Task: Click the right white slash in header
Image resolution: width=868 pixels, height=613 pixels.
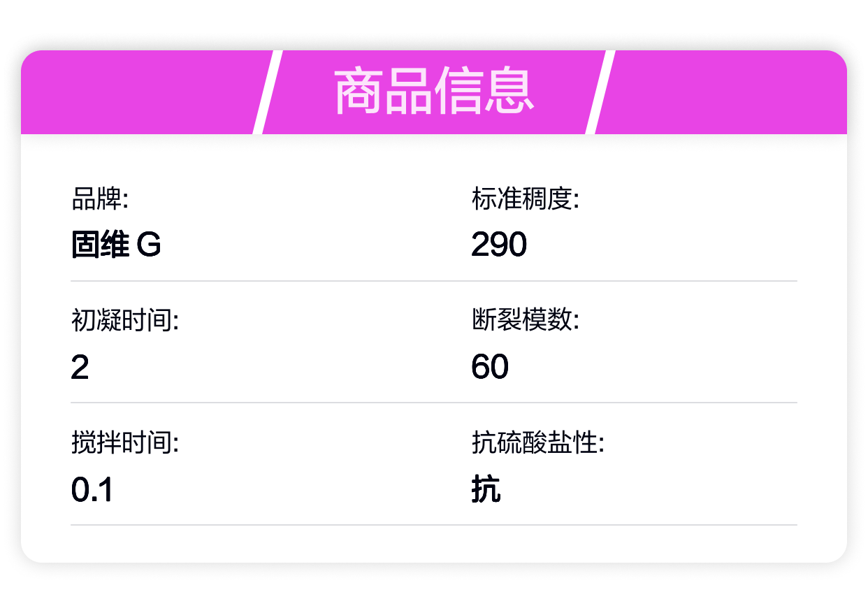Action: 600,92
